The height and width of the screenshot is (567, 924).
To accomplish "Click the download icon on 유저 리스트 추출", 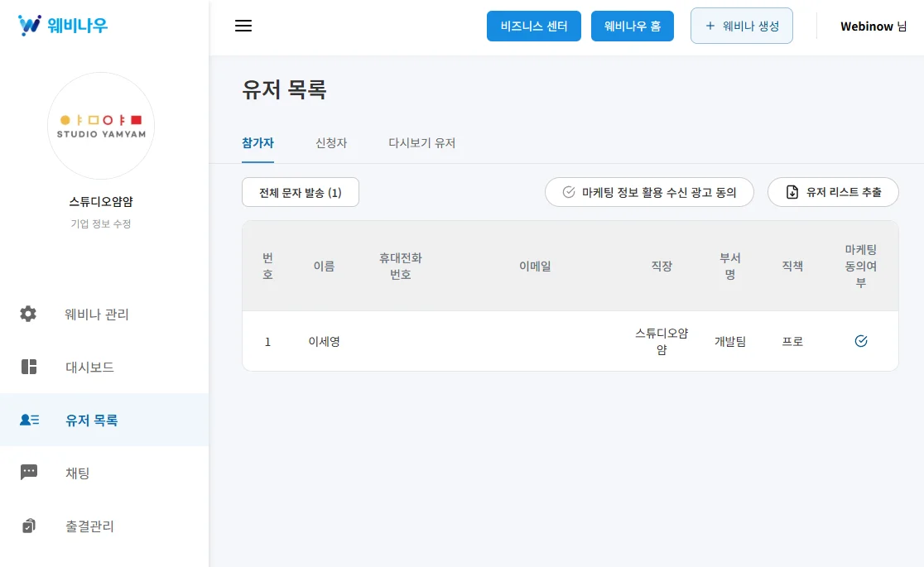I will click(x=792, y=192).
